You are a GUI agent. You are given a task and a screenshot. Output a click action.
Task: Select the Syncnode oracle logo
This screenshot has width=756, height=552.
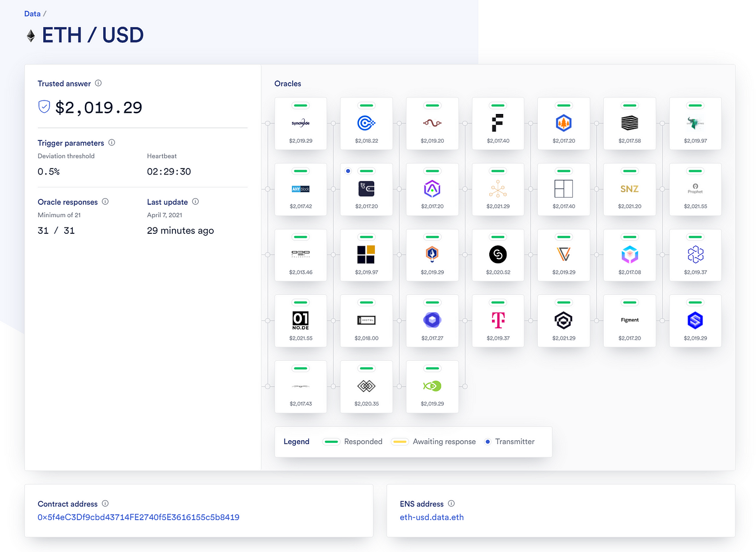point(301,123)
